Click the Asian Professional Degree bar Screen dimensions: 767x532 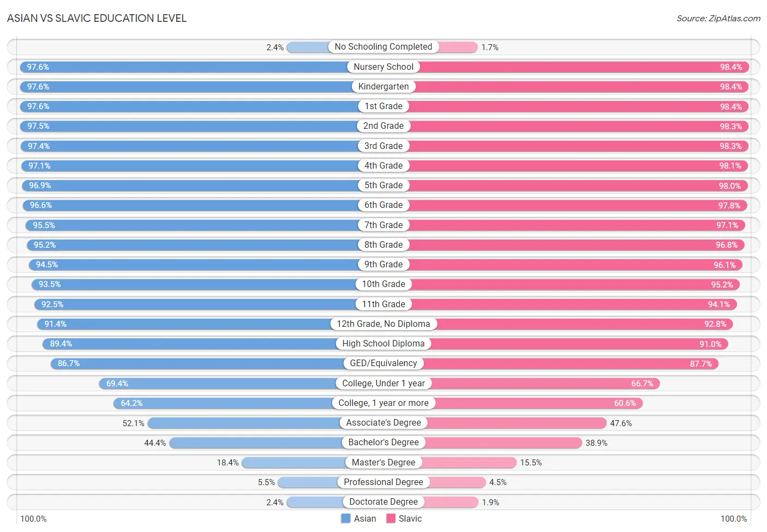tap(331, 482)
